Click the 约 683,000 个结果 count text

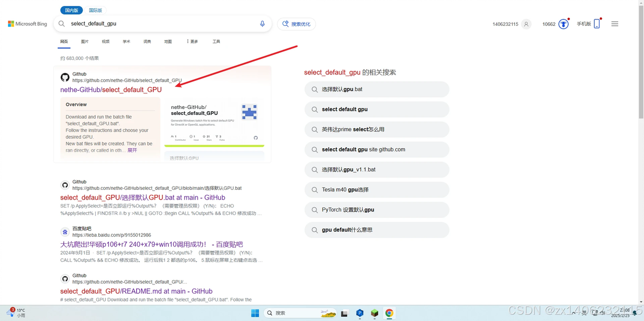[79, 58]
